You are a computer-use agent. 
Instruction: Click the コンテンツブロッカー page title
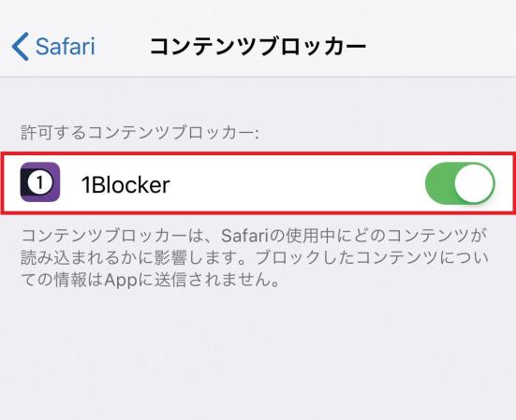[258, 47]
